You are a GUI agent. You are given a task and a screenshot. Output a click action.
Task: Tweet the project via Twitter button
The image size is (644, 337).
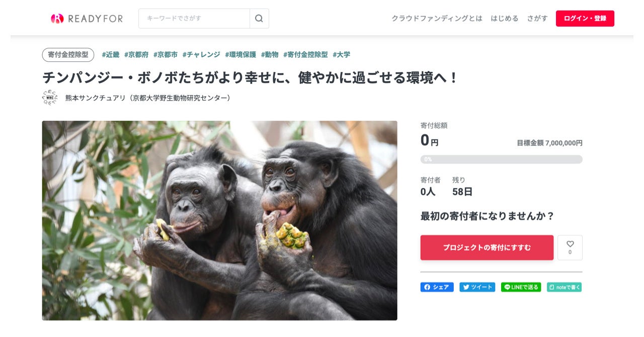click(477, 287)
